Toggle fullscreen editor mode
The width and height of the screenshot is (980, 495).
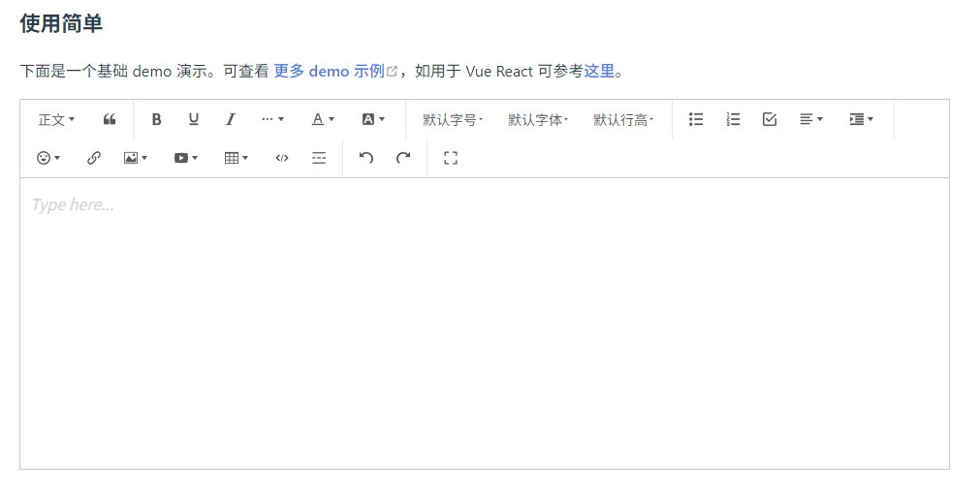450,158
